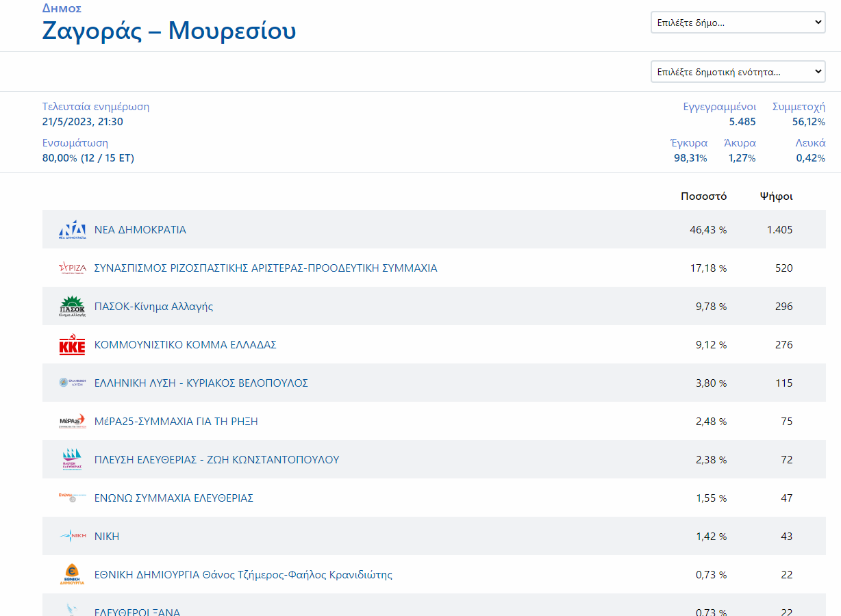Click the ΝΙΚΗ party logo
The height and width of the screenshot is (616, 841).
pyautogui.click(x=72, y=537)
